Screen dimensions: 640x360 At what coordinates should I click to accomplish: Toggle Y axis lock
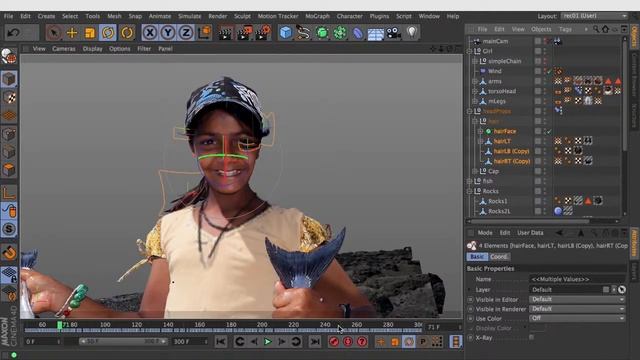[x=168, y=32]
